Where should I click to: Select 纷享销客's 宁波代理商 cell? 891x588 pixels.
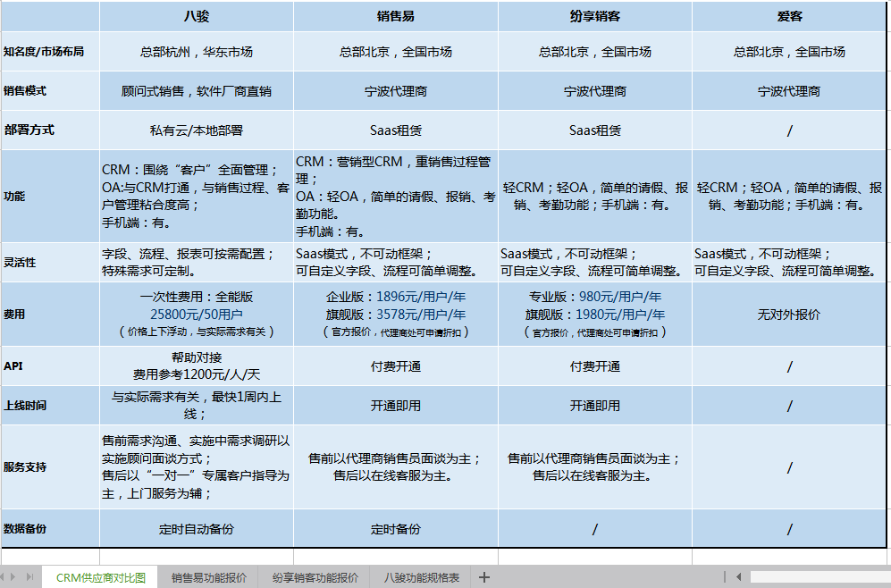(595, 91)
